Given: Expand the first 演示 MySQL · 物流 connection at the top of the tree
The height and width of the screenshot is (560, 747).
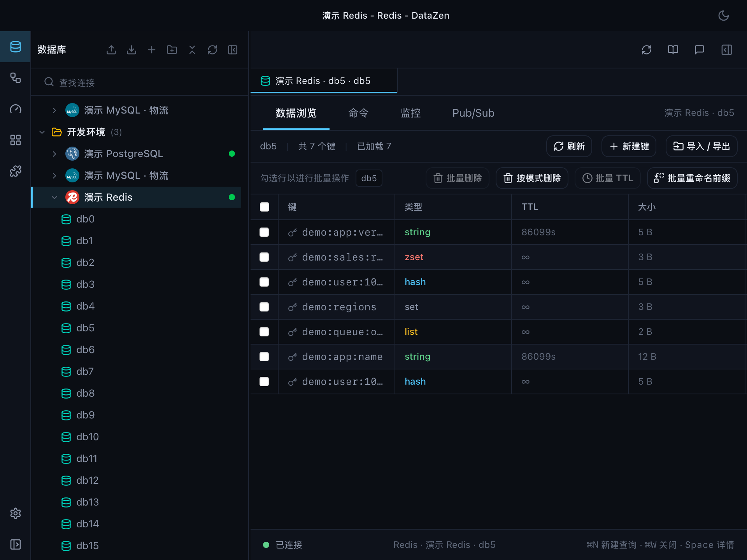Looking at the screenshot, I should [x=54, y=110].
